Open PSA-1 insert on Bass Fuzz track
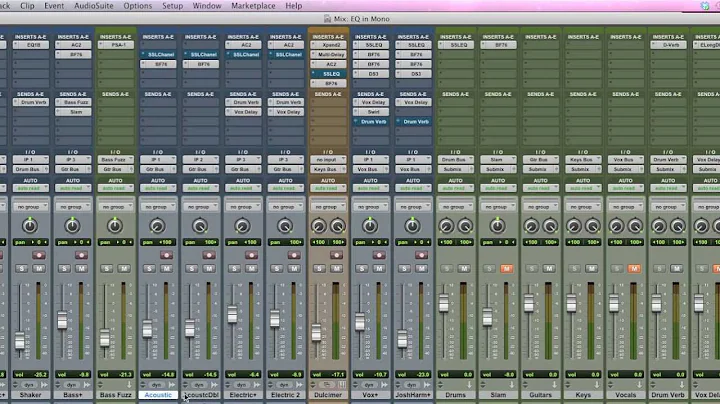The width and height of the screenshot is (720, 404). click(x=115, y=45)
